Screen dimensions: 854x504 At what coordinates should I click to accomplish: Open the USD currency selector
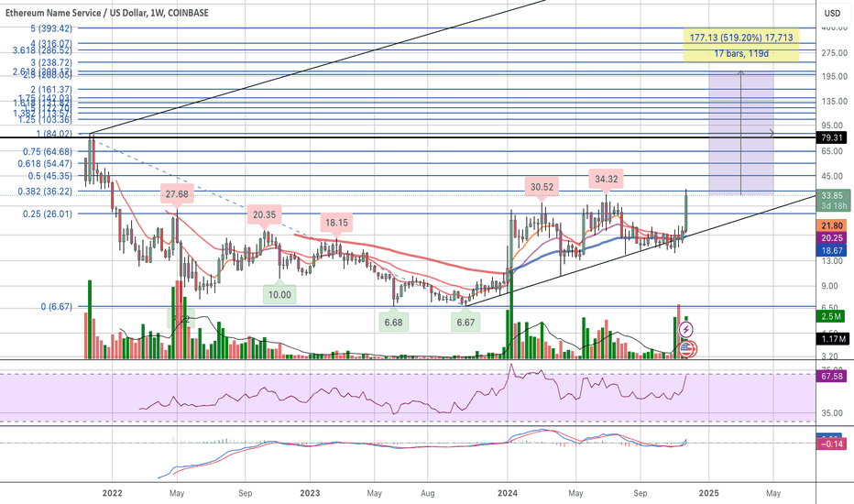coord(832,13)
